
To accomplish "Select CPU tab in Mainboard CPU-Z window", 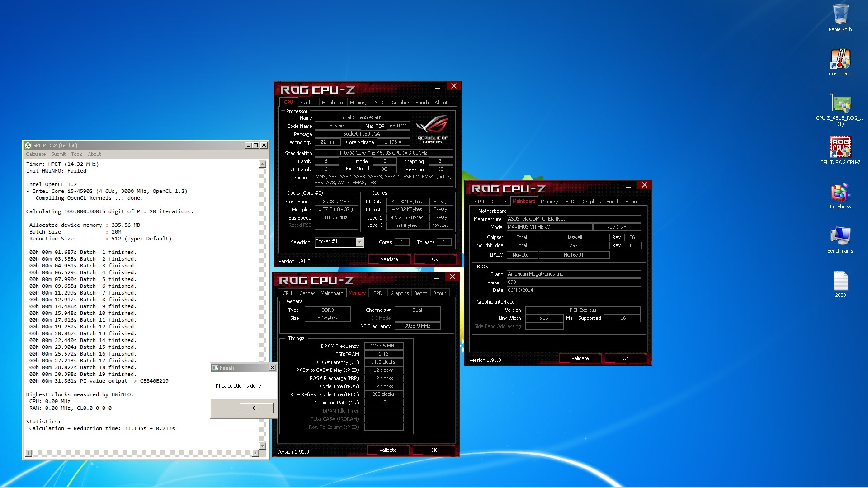I will click(x=480, y=202).
